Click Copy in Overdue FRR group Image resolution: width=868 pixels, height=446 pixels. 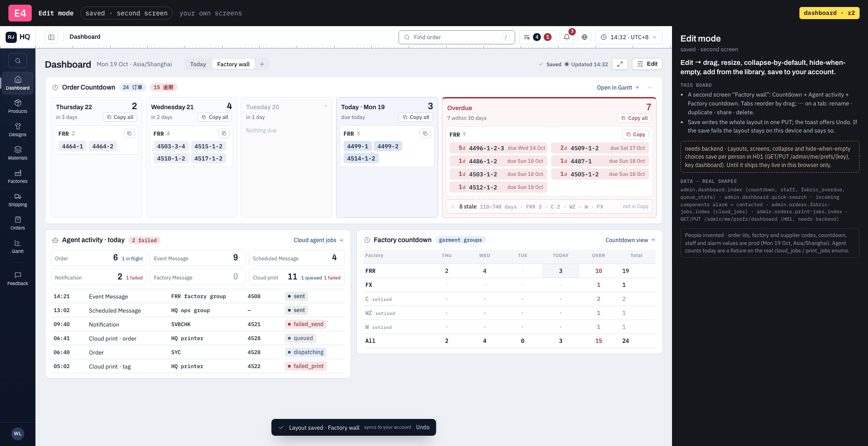pyautogui.click(x=636, y=134)
